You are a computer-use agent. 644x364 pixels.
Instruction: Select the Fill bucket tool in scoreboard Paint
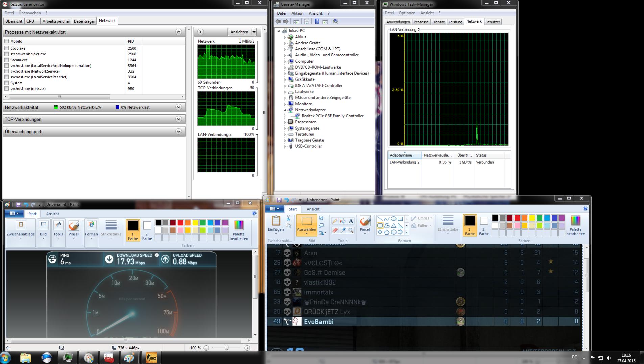coord(343,221)
